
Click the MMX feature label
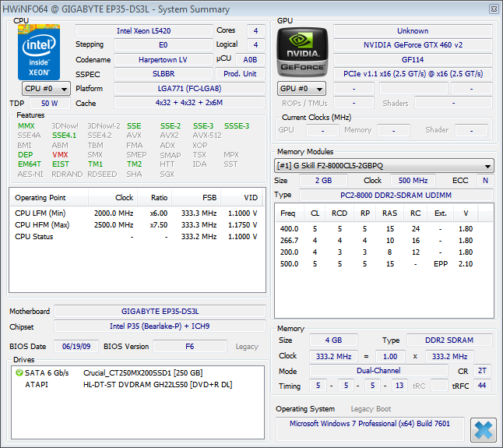26,125
